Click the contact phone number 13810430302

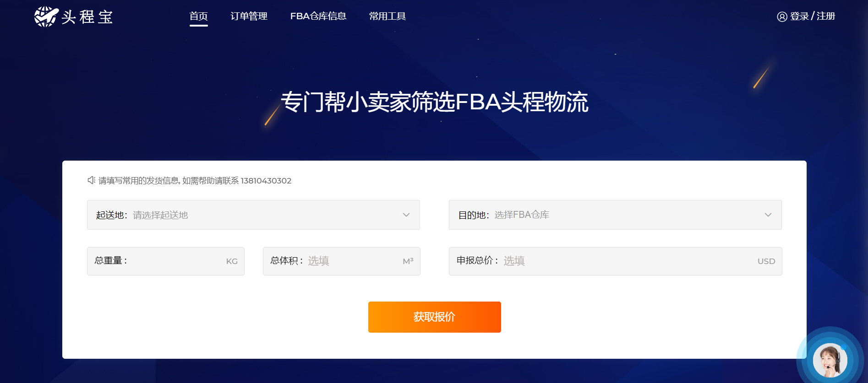coord(266,181)
